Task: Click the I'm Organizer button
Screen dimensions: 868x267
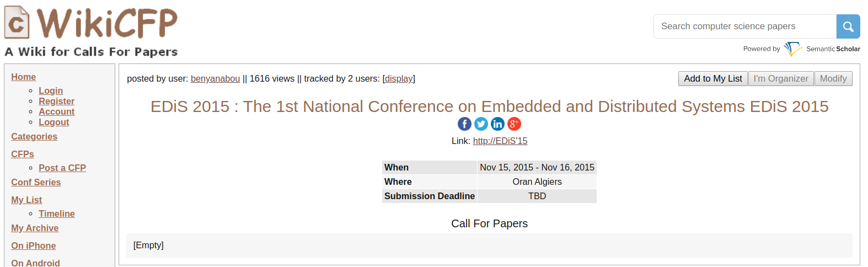Action: point(780,79)
